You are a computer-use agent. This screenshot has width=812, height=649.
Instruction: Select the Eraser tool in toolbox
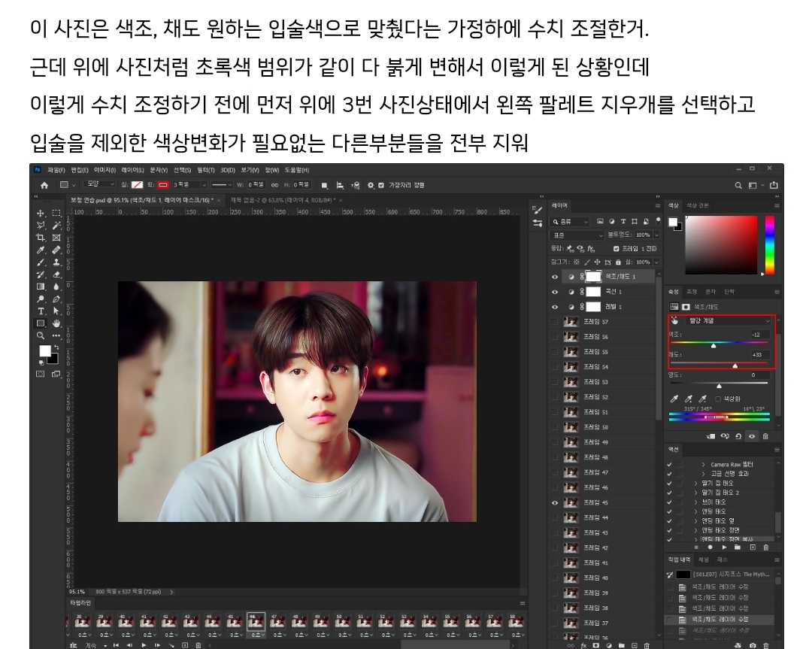coord(56,274)
